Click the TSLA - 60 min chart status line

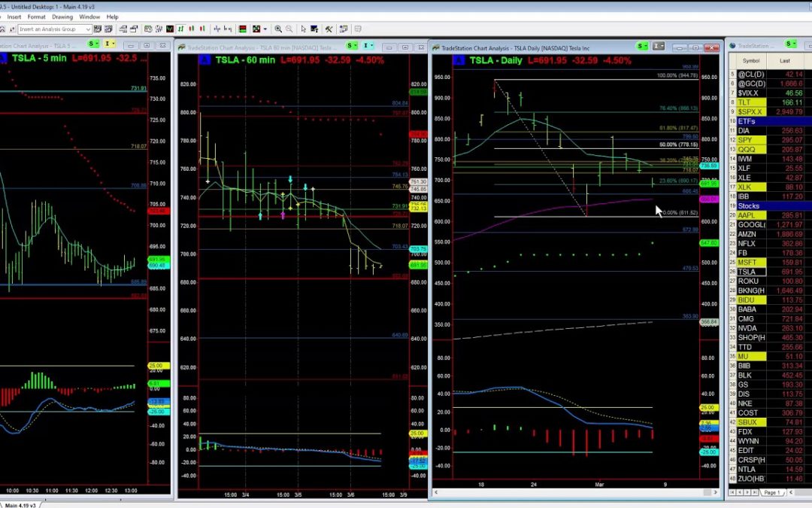[x=299, y=60]
